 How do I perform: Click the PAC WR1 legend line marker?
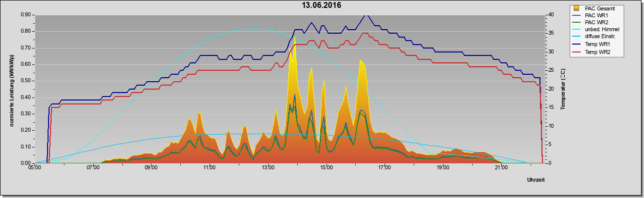coord(577,15)
